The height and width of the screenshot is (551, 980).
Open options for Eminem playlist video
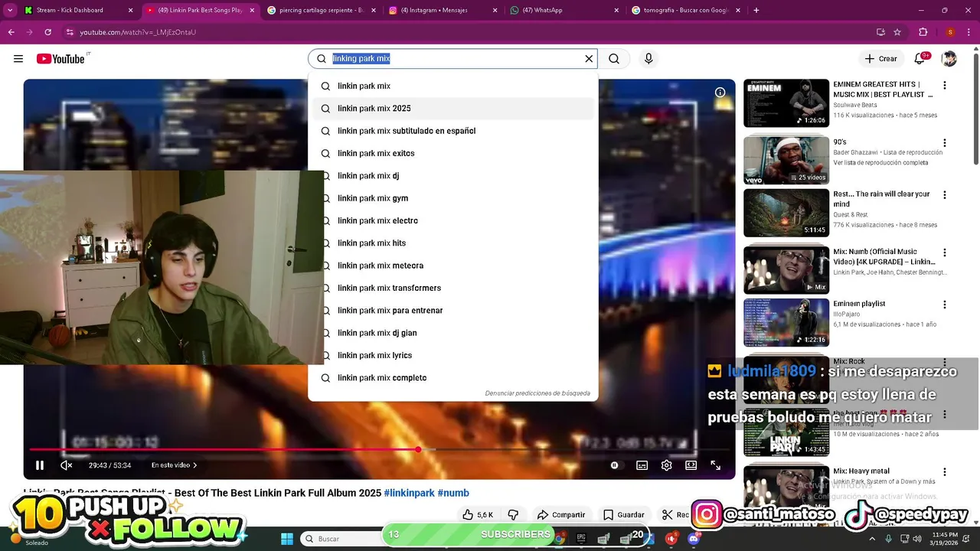tap(945, 305)
